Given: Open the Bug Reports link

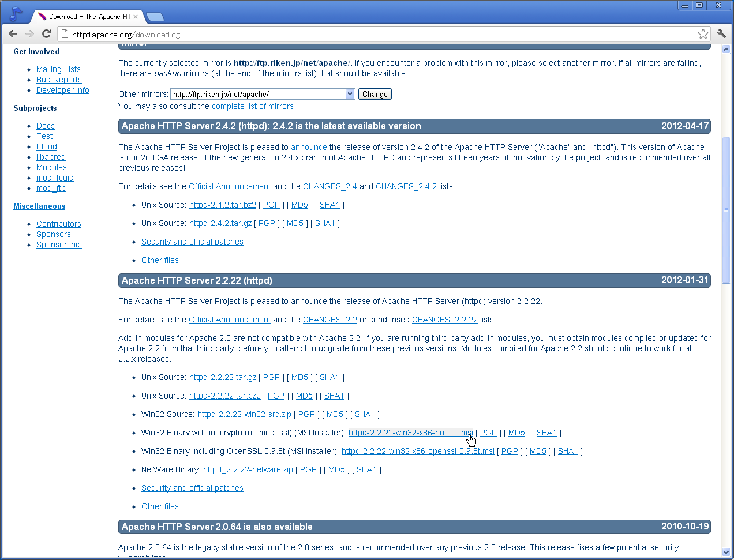Looking at the screenshot, I should [59, 80].
